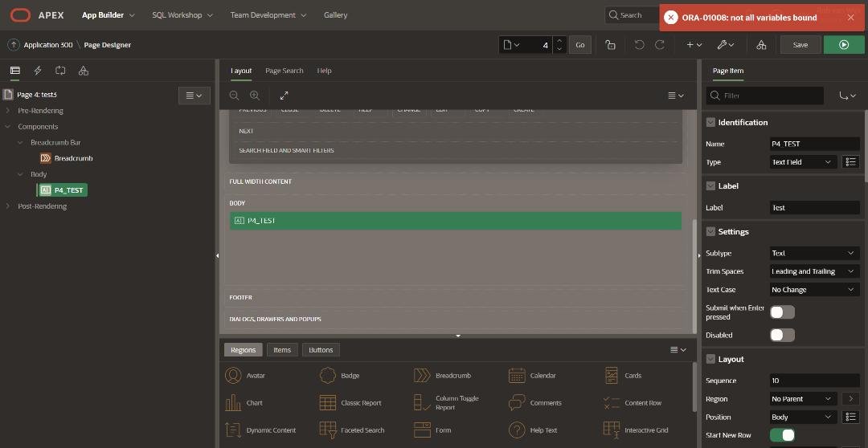This screenshot has height=448, width=868.
Task: Expand the Pre-Rendering tree node
Action: (x=8, y=111)
